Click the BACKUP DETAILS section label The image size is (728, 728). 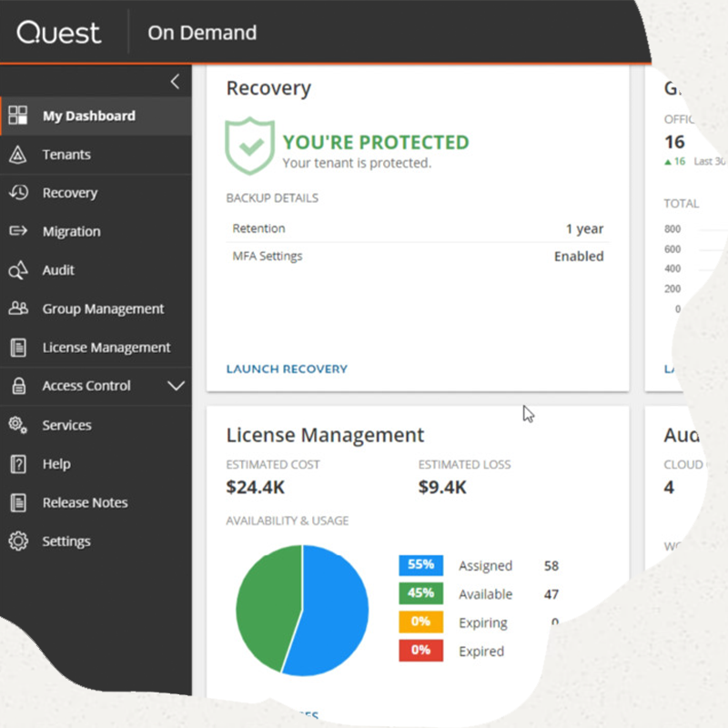272,198
